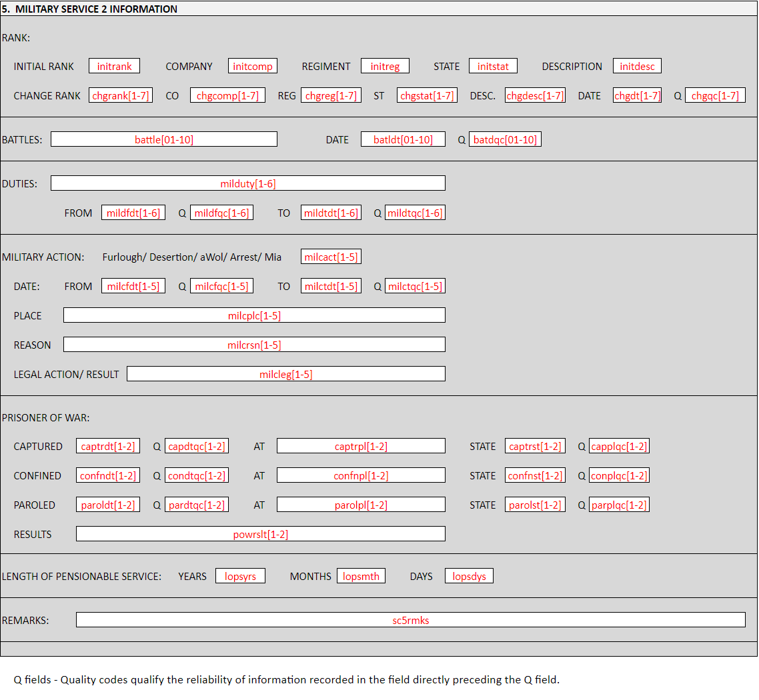Click the Paroled State field parolst
Screen dimensions: 759x700
(x=535, y=505)
